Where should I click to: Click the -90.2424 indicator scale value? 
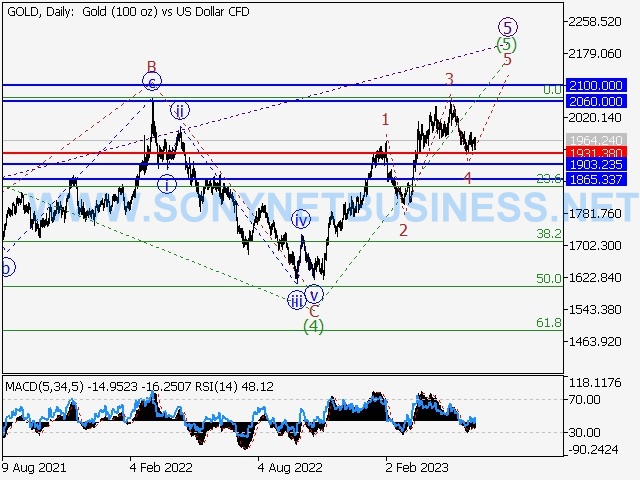point(593,450)
